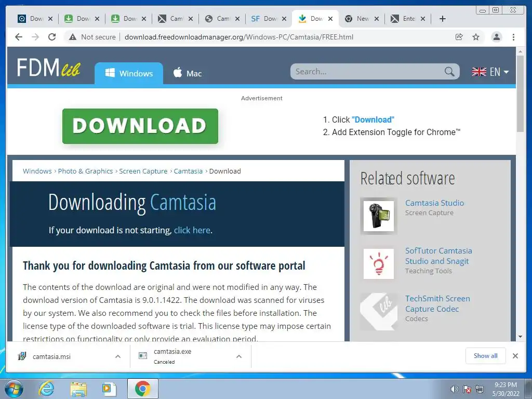Launch Internet Explorer from taskbar
The width and height of the screenshot is (532, 399).
pyautogui.click(x=46, y=389)
